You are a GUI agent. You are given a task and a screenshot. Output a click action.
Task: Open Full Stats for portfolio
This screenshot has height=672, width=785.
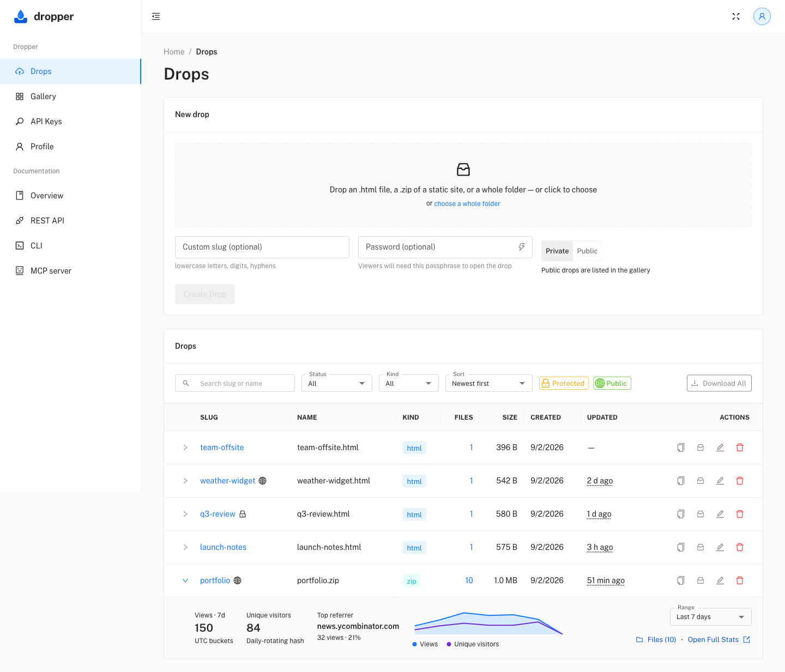[719, 640]
